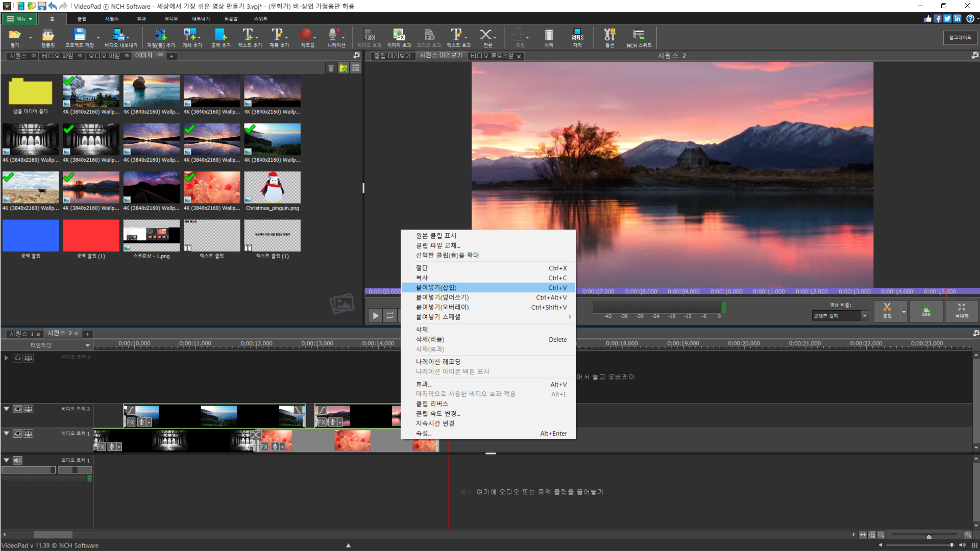The image size is (980, 551).
Task: Open the 360 video view button
Action: (926, 311)
